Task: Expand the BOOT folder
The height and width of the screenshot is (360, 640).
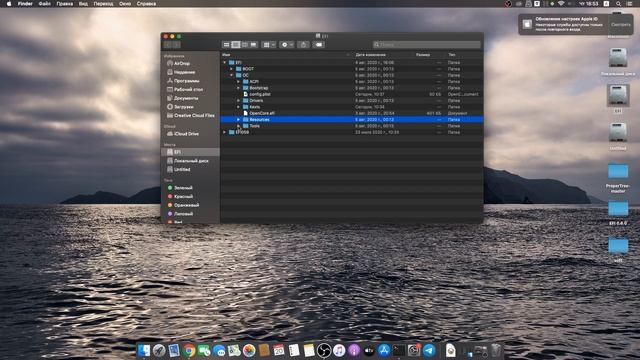Action: 231,69
